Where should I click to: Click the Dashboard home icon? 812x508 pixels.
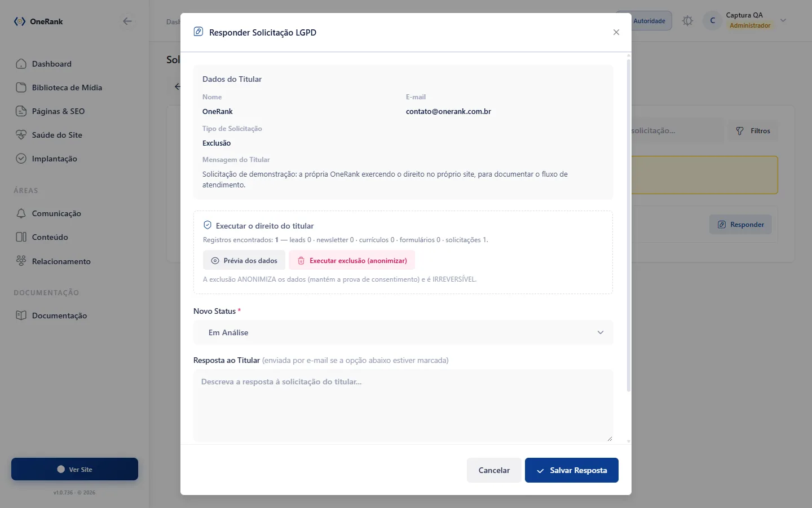[21, 64]
